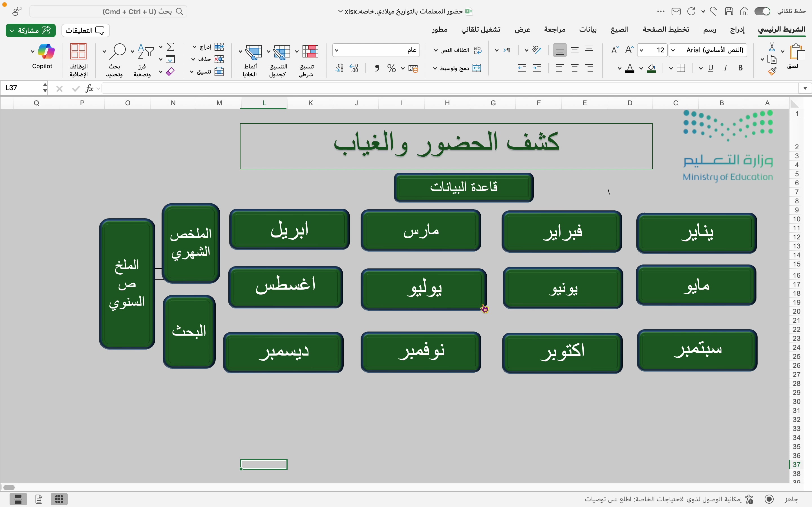Image resolution: width=812 pixels, height=507 pixels.
Task: Expand the font size 12 dropdown
Action: click(641, 50)
